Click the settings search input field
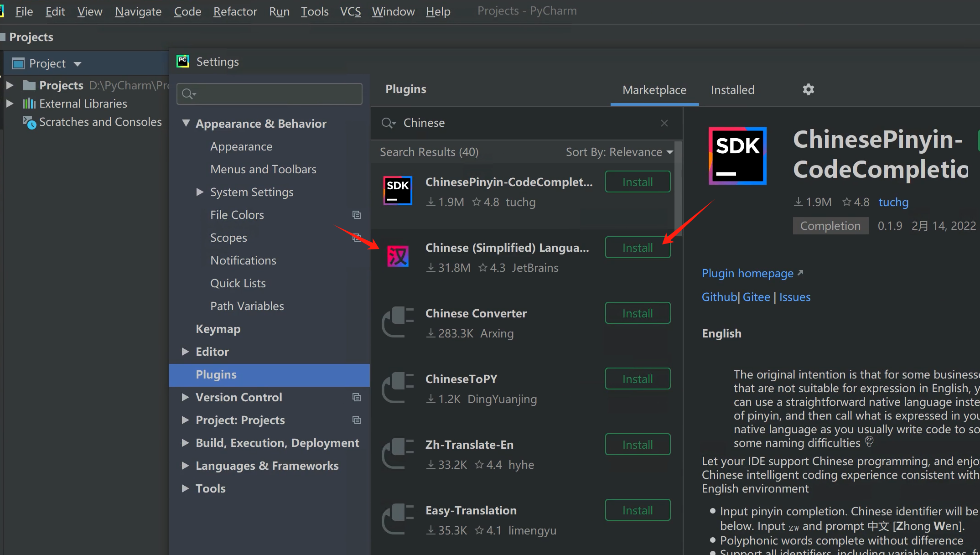Screen dimensions: 980x555 tap(274, 94)
